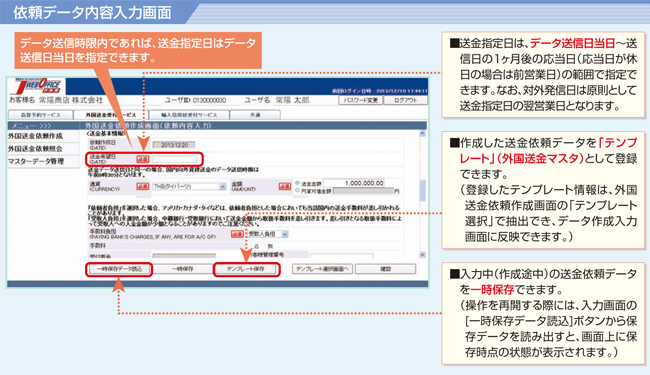Click the amount field showing 1,000,000.00

354,183
